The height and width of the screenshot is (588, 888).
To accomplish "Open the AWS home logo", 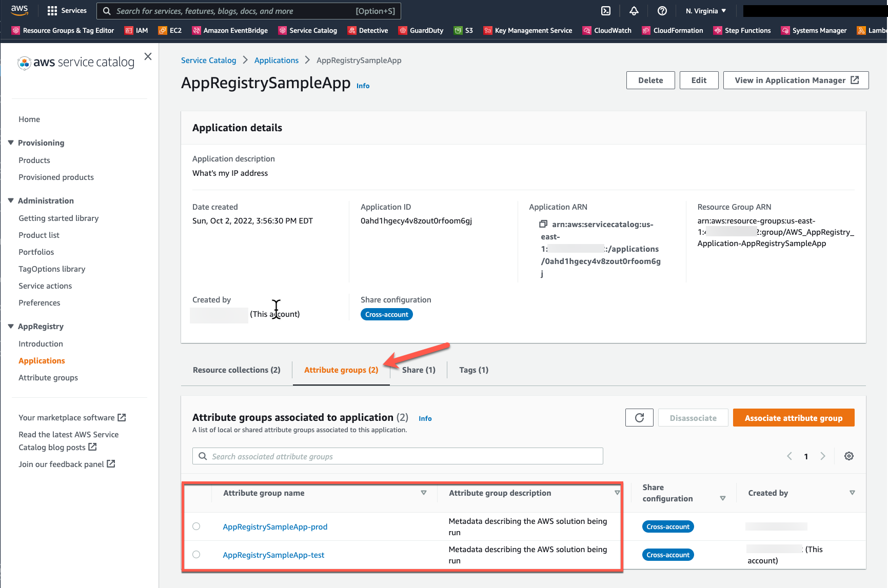I will [x=19, y=10].
